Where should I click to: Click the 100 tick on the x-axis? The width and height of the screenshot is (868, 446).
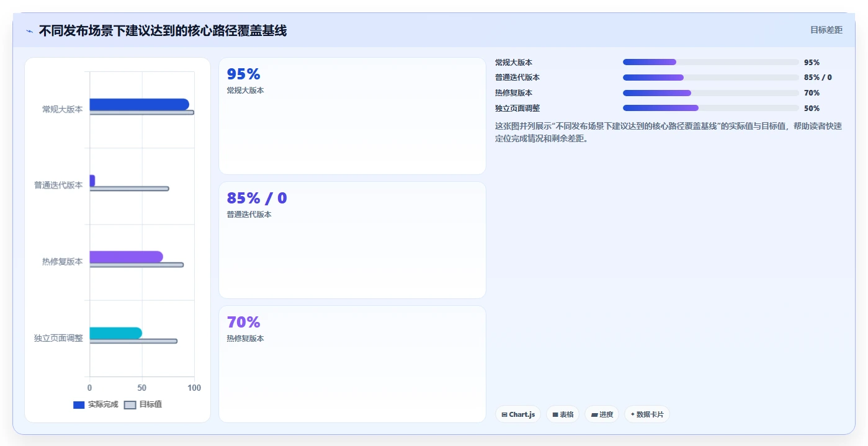(194, 388)
